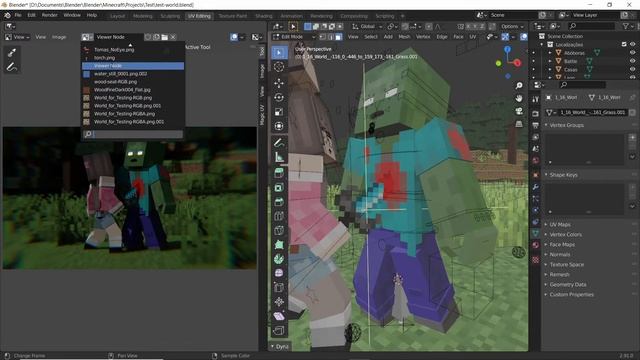Pick the Move tool in viewport toolbar
Screen dimensions: 640x360
point(279,83)
